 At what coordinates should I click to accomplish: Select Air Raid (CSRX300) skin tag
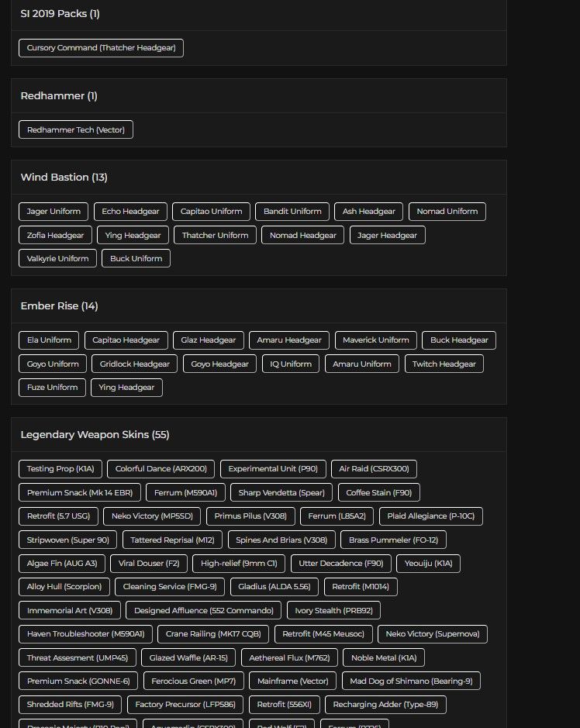click(x=374, y=469)
